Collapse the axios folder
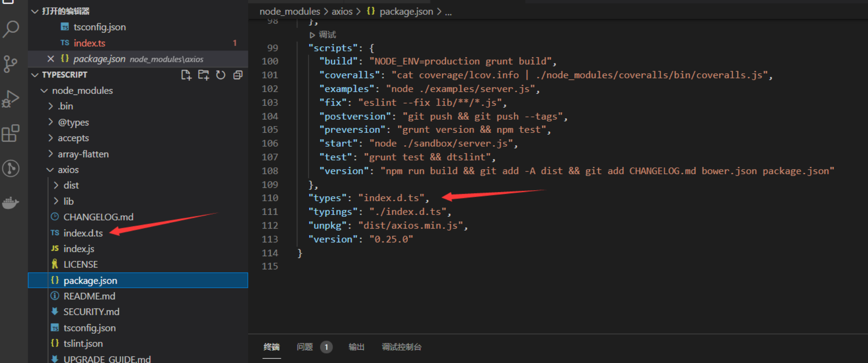868x363 pixels. click(x=50, y=170)
